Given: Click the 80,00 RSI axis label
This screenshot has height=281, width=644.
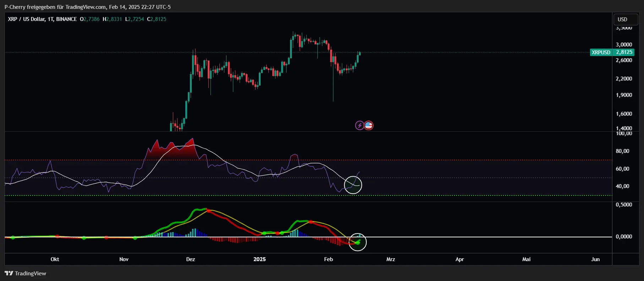Looking at the screenshot, I should click(x=622, y=151).
